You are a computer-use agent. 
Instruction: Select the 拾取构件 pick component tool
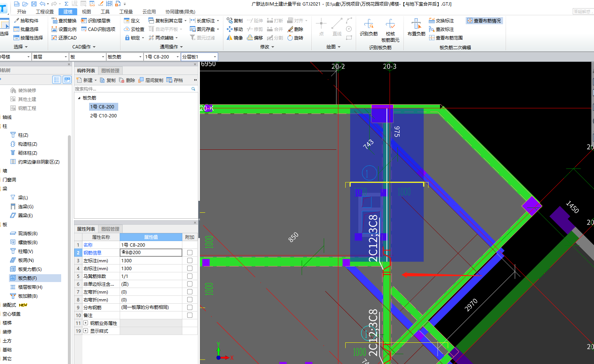[x=26, y=20]
